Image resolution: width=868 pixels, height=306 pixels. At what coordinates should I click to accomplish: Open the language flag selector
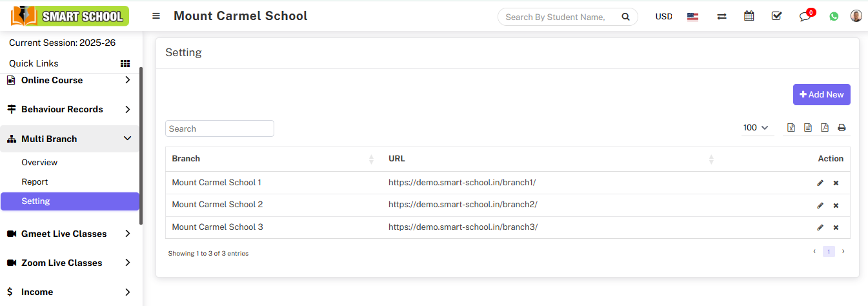(692, 17)
